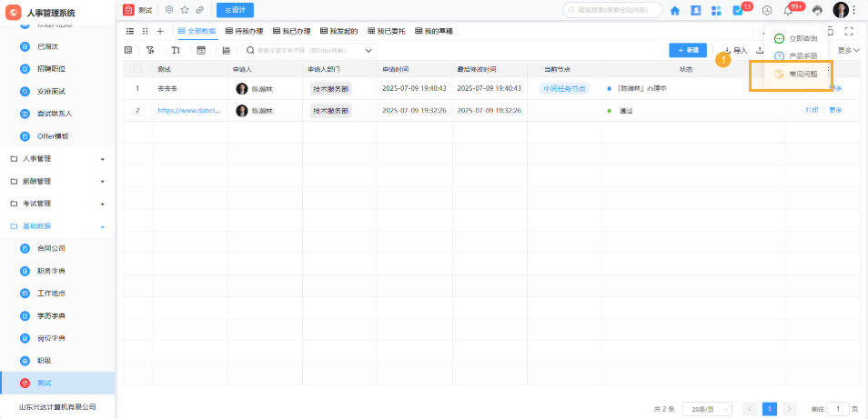Select 立即咨询 in the support menu
The width and height of the screenshot is (868, 419).
[x=796, y=39]
